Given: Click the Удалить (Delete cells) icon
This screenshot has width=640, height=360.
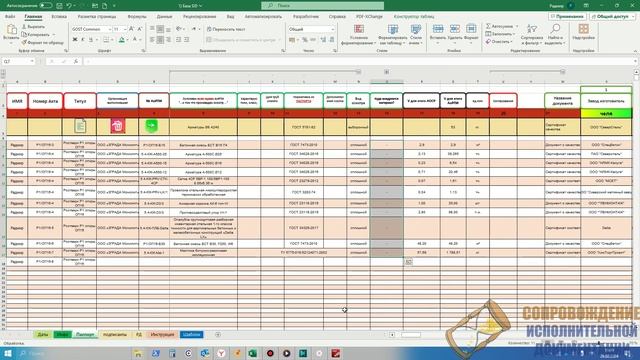Looking at the screenshot, I should pyautogui.click(x=454, y=29).
